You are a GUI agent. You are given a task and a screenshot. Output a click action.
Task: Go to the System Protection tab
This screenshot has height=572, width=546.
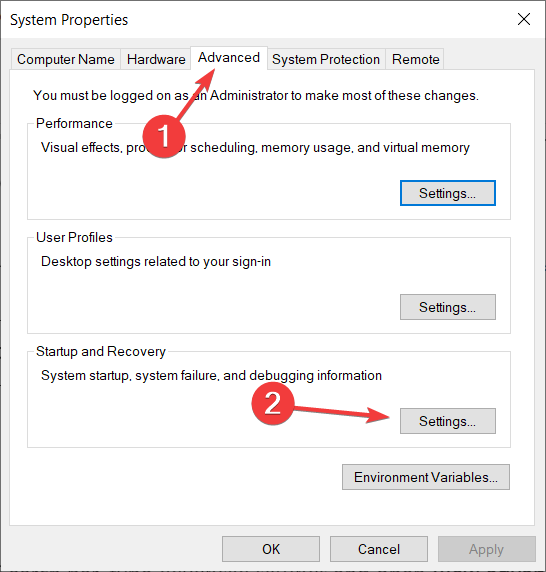coord(326,59)
